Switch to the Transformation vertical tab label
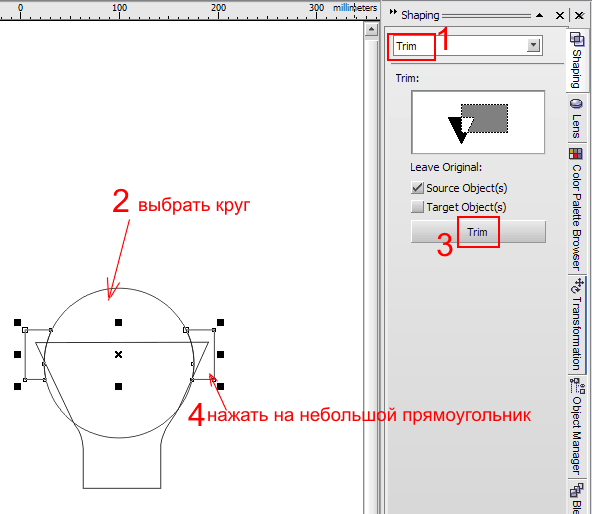592x514 pixels. click(x=576, y=333)
